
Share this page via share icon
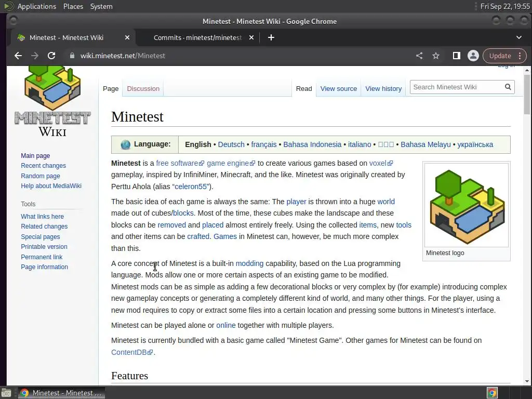[419, 56]
